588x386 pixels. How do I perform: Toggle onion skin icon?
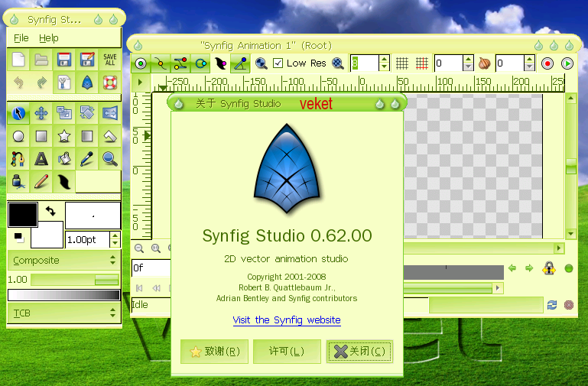(x=485, y=63)
